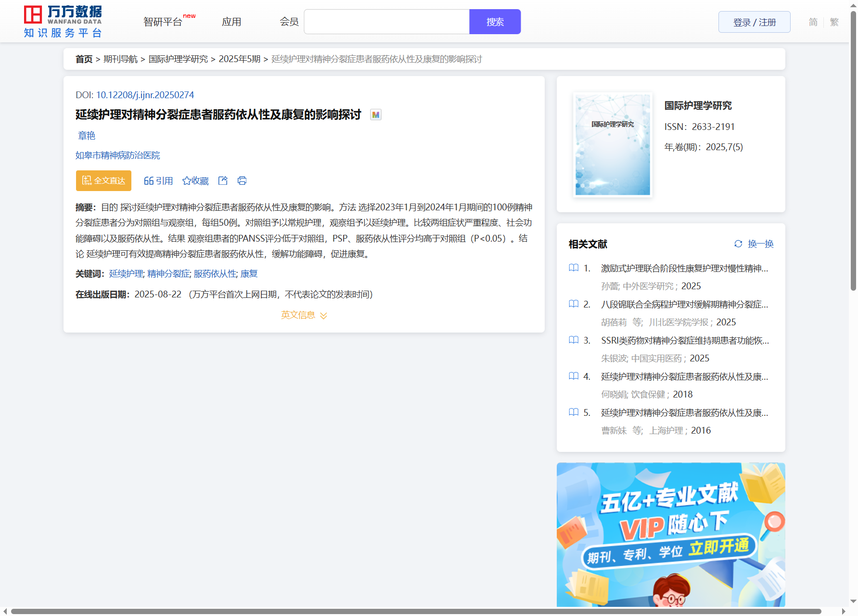Open the 会员 menu item
The width and height of the screenshot is (858, 616).
click(289, 22)
